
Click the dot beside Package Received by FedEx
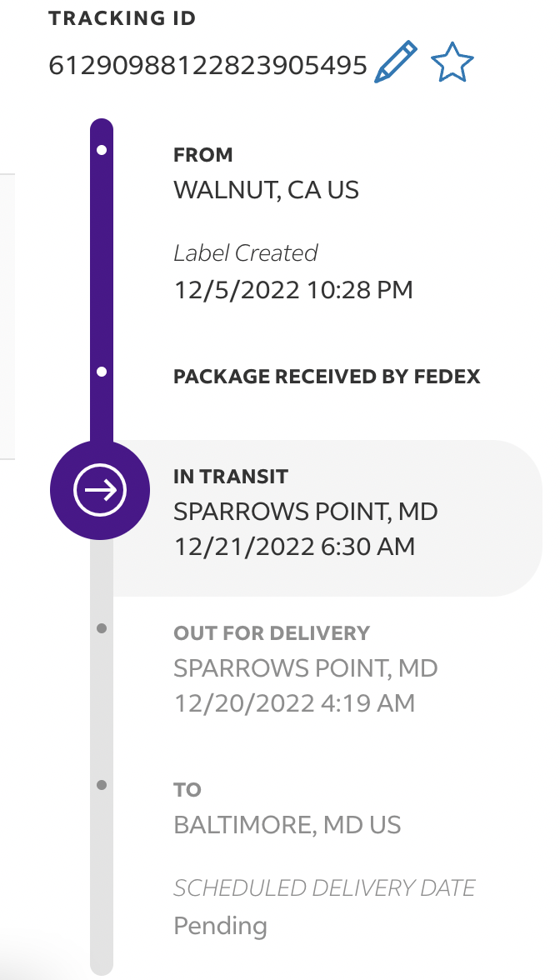point(102,372)
